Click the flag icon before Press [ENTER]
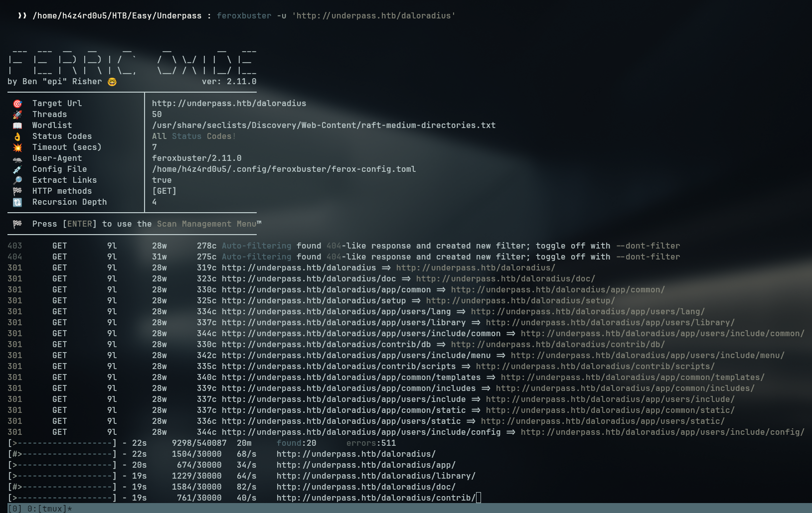812x513 pixels. pos(17,224)
